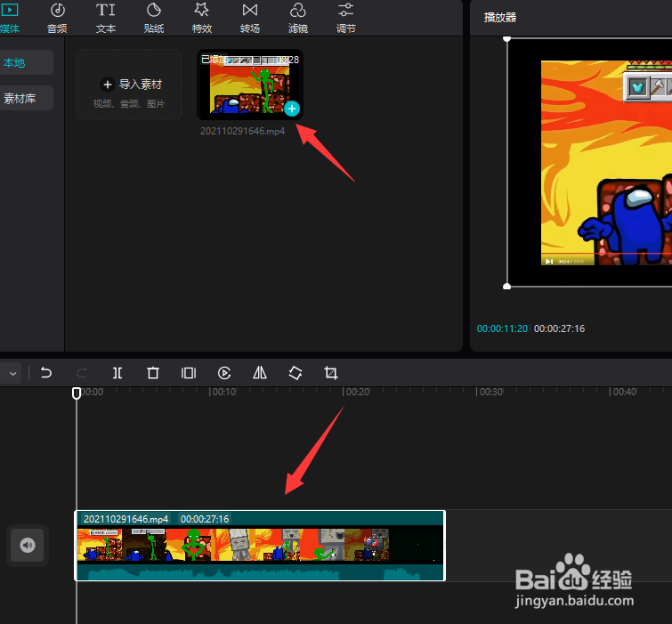Select the split clip tool icon
The height and width of the screenshot is (624, 672).
tap(117, 373)
